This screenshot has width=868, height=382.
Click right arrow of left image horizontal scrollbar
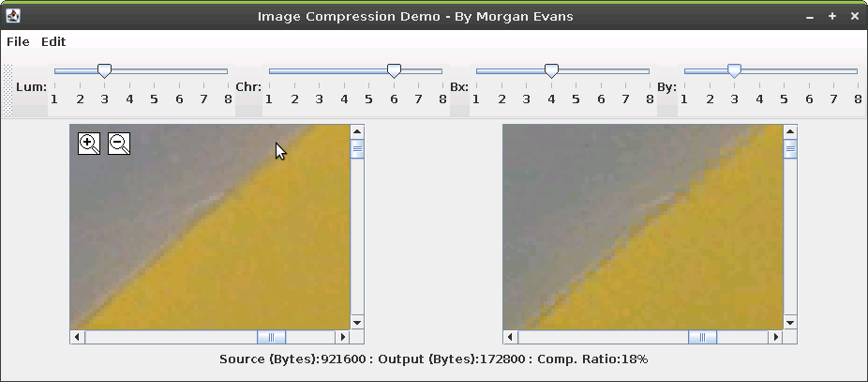coord(343,337)
